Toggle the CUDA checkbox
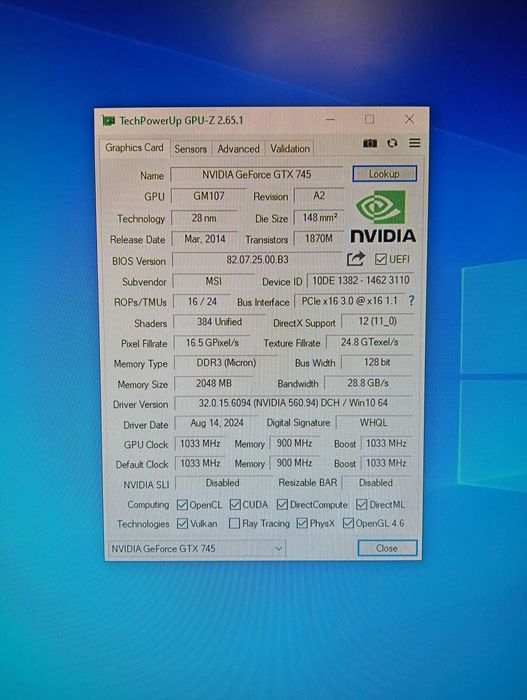The width and height of the screenshot is (527, 700). point(235,505)
